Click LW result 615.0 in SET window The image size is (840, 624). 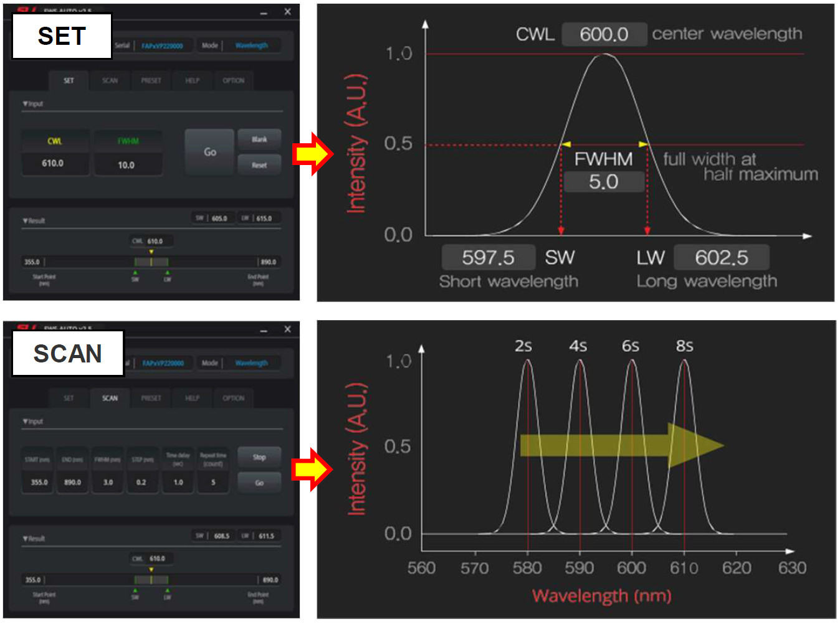tap(258, 219)
